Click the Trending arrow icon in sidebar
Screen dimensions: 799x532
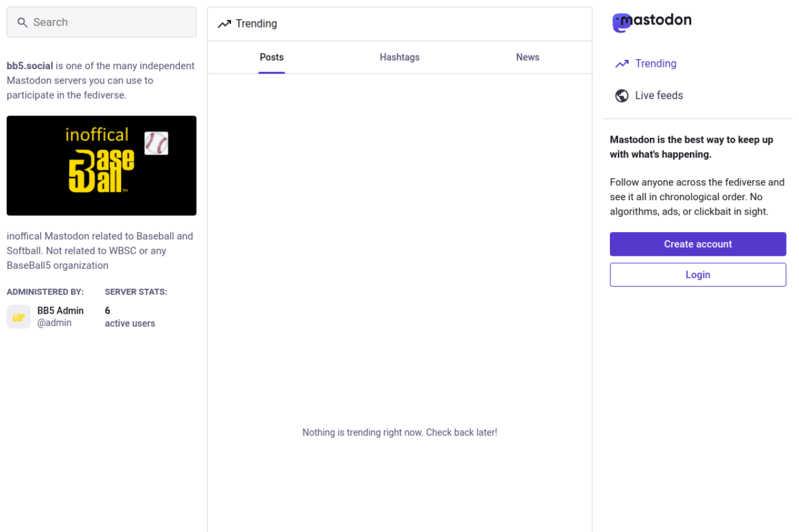(x=622, y=64)
